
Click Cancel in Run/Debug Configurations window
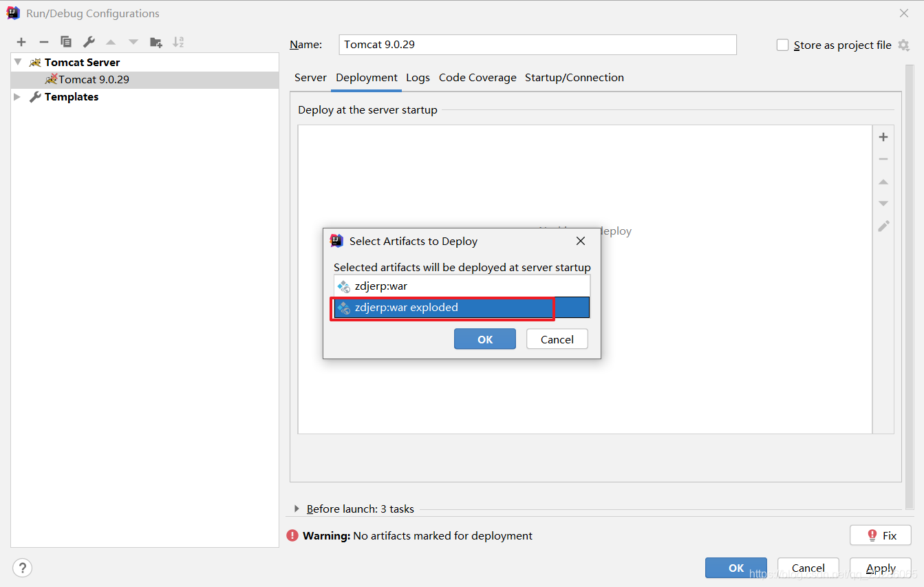coord(808,568)
